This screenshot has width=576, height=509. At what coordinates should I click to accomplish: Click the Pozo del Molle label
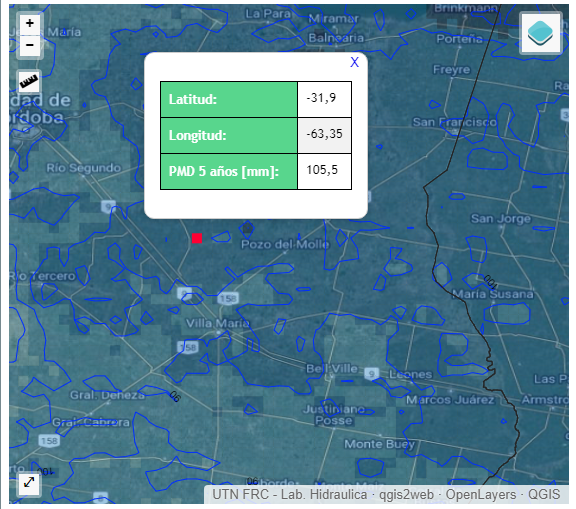point(285,244)
